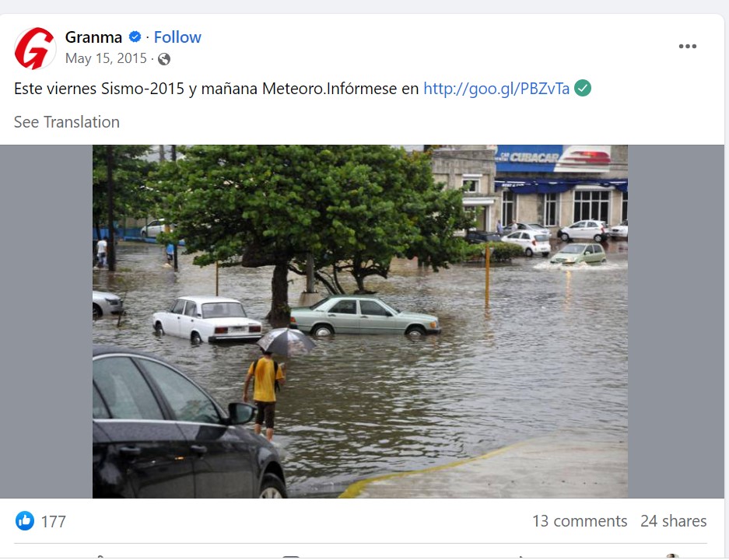Click See Translation under the post
The height and width of the screenshot is (560, 729).
(x=67, y=122)
